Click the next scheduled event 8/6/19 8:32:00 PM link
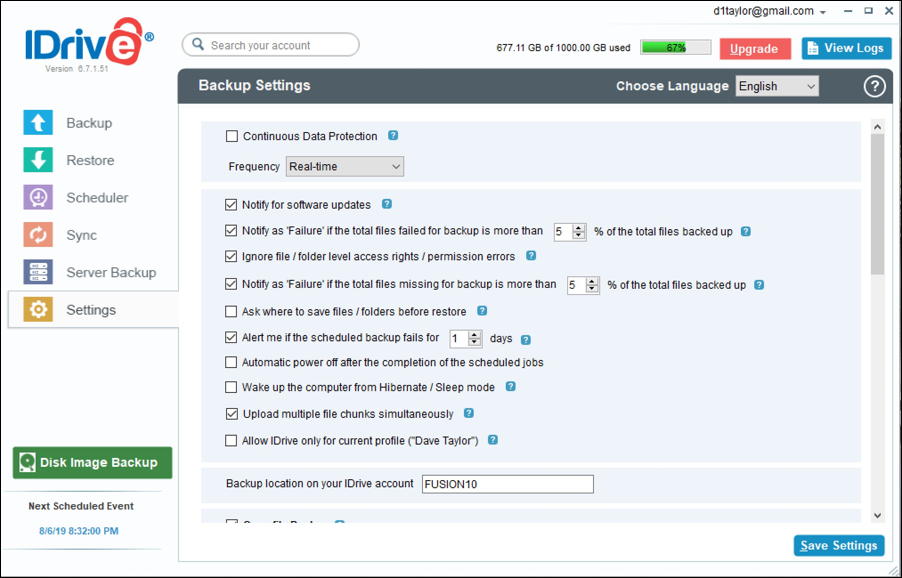The height and width of the screenshot is (578, 902). [79, 531]
